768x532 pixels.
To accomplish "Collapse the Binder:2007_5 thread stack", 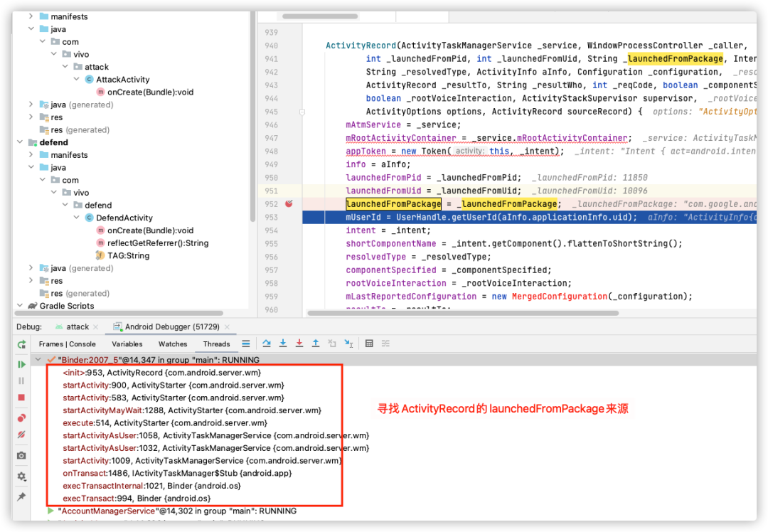I will [x=38, y=360].
